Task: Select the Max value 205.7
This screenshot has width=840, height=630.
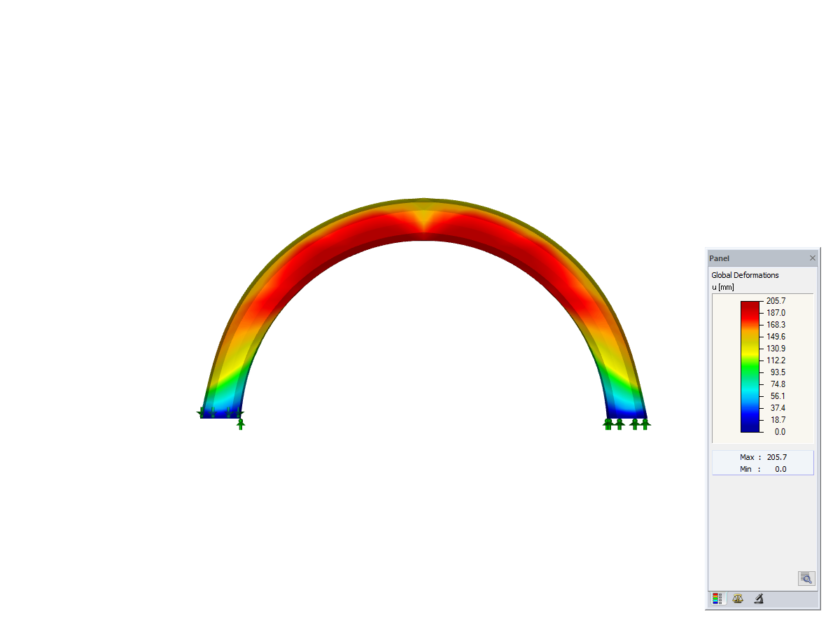Action: [777, 456]
